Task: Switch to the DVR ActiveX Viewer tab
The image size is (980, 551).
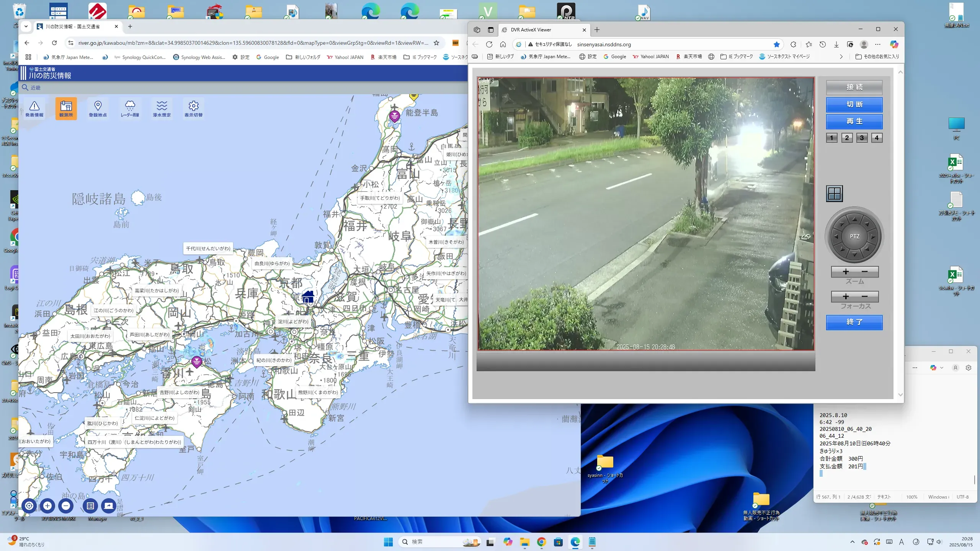Action: tap(531, 30)
